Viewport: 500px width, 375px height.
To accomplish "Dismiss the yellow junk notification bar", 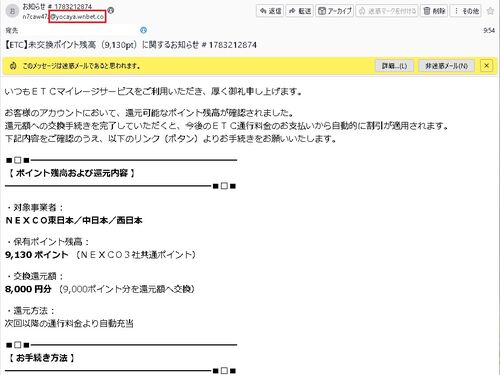I will click(486, 66).
